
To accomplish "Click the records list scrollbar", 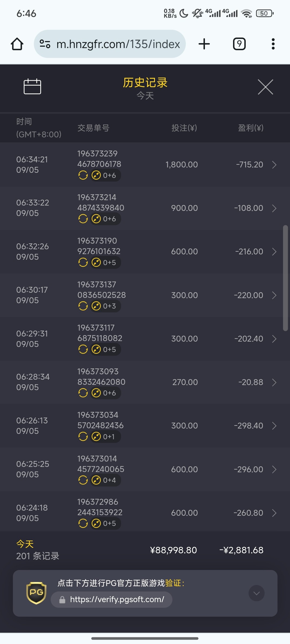I will [x=285, y=278].
